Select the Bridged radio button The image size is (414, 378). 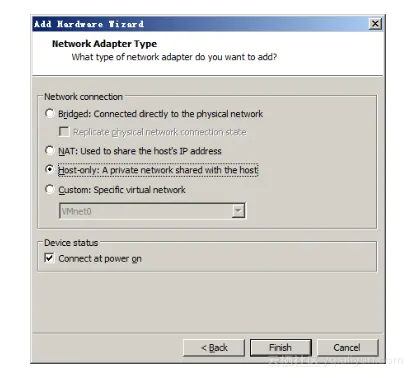coord(50,113)
